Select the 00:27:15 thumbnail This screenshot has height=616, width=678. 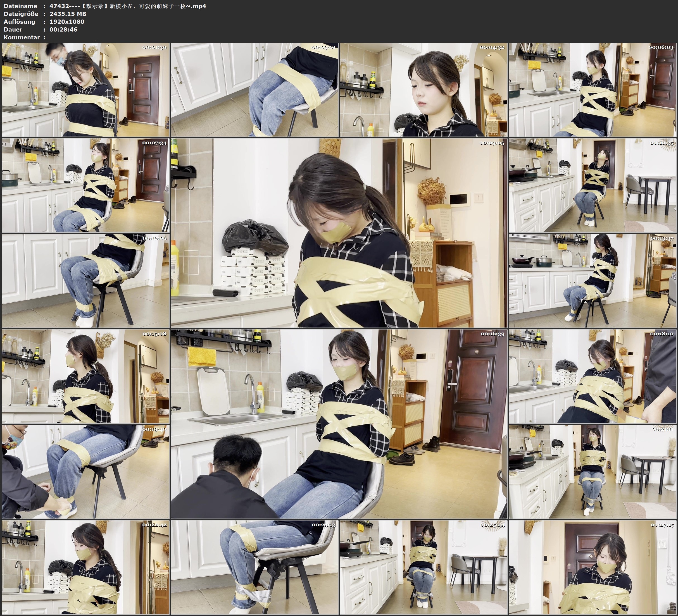click(593, 567)
